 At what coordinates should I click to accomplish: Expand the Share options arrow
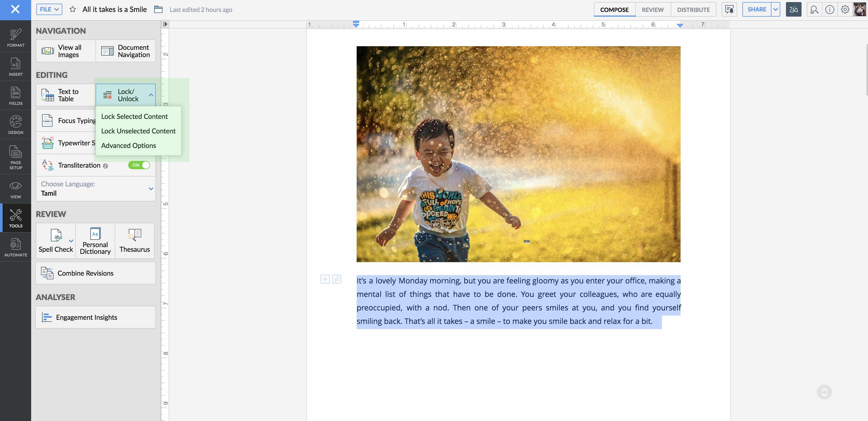coord(776,9)
